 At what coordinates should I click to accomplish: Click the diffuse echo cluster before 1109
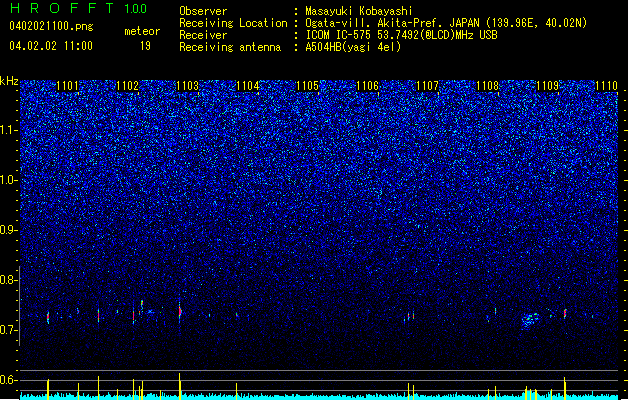click(530, 321)
